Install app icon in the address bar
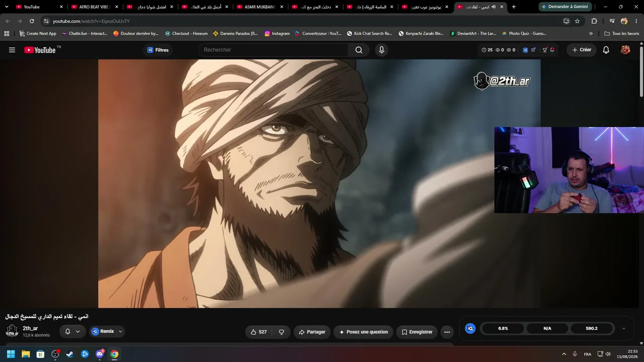This screenshot has height=362, width=644. [x=566, y=21]
